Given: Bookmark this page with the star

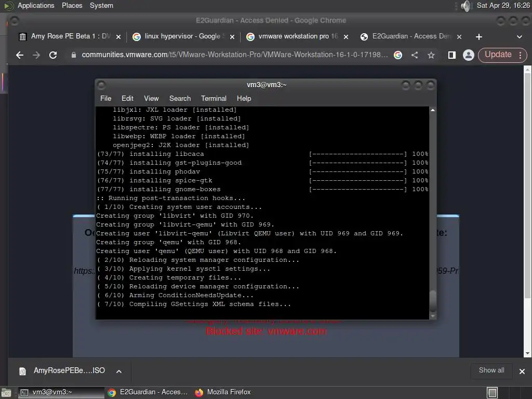Looking at the screenshot, I should (431, 55).
